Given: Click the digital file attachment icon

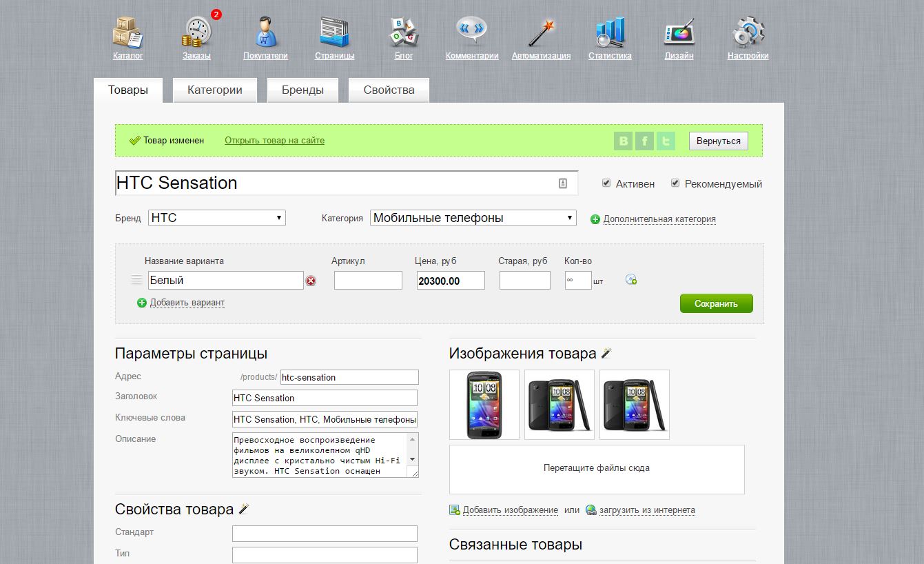Looking at the screenshot, I should pos(630,279).
